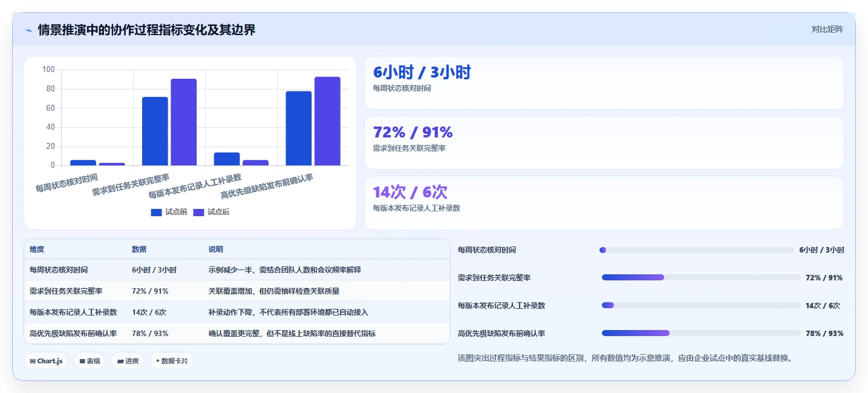This screenshot has height=393, width=868.
Task: Toggle the 试点后 legend entry
Action: pos(211,212)
